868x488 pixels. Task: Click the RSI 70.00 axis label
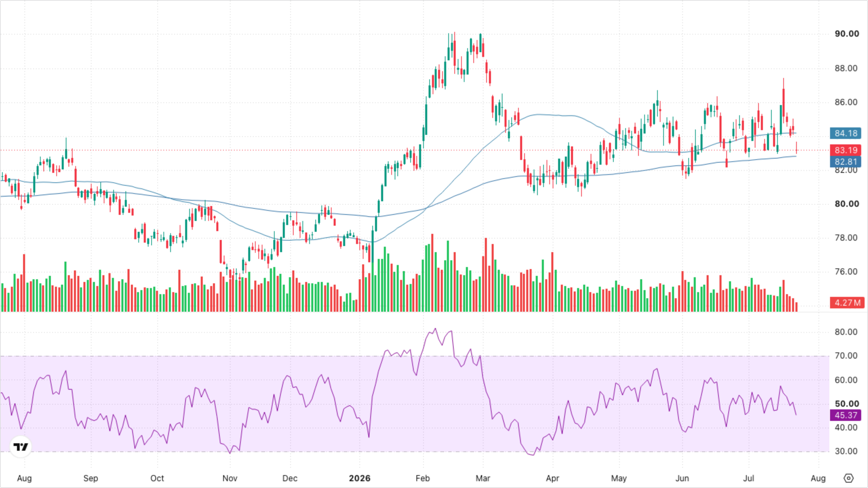tap(846, 356)
